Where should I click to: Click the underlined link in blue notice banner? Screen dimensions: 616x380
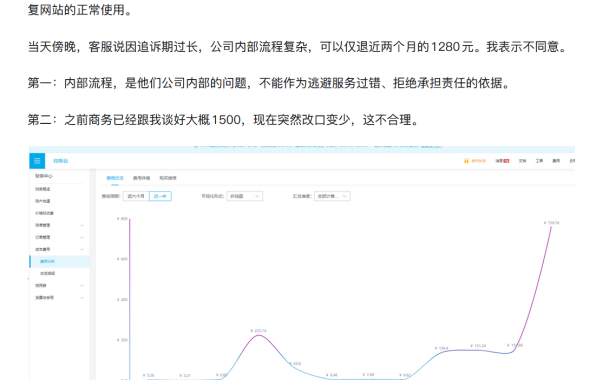431,146
